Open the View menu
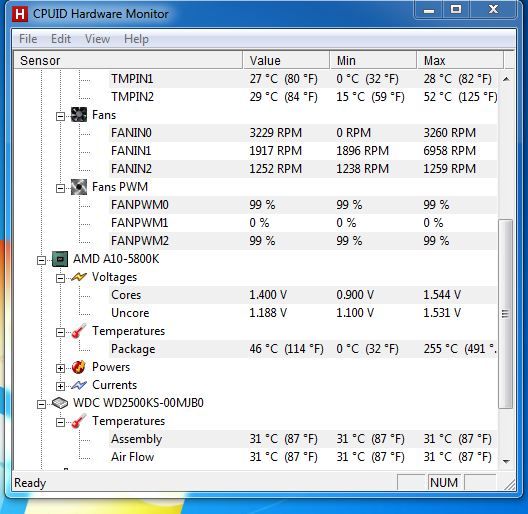Image resolution: width=528 pixels, height=514 pixels. click(x=97, y=39)
